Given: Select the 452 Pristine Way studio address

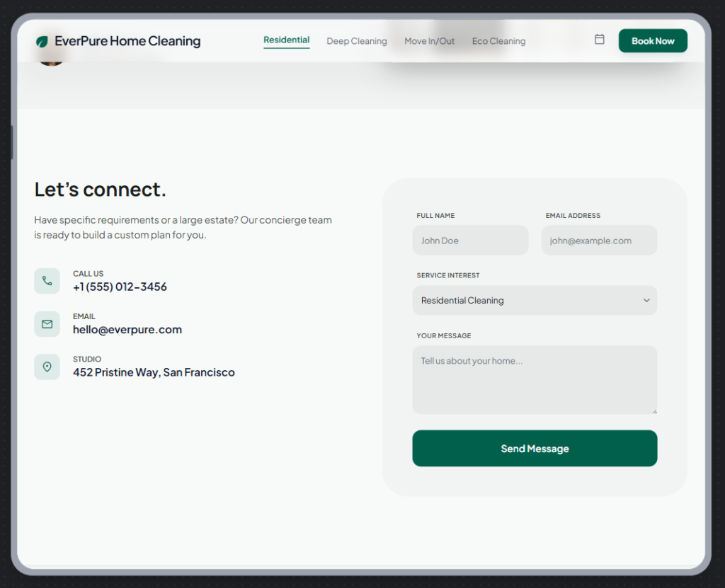Looking at the screenshot, I should 154,372.
